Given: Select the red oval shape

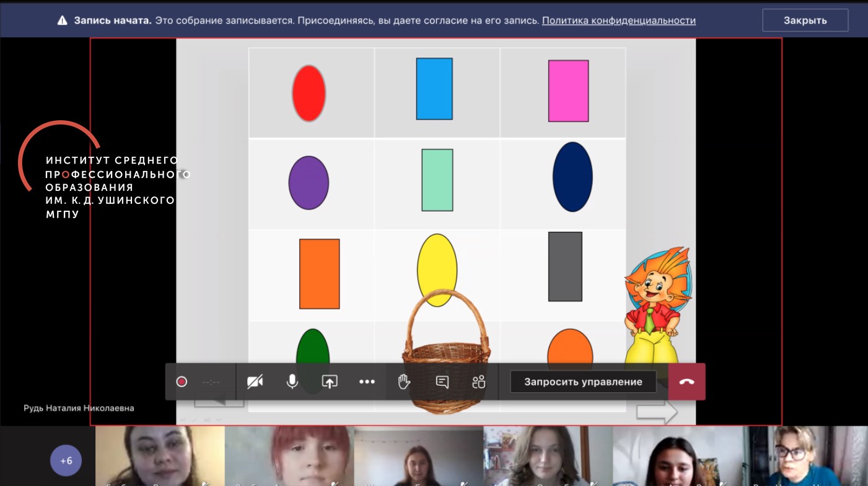Looking at the screenshot, I should [309, 93].
